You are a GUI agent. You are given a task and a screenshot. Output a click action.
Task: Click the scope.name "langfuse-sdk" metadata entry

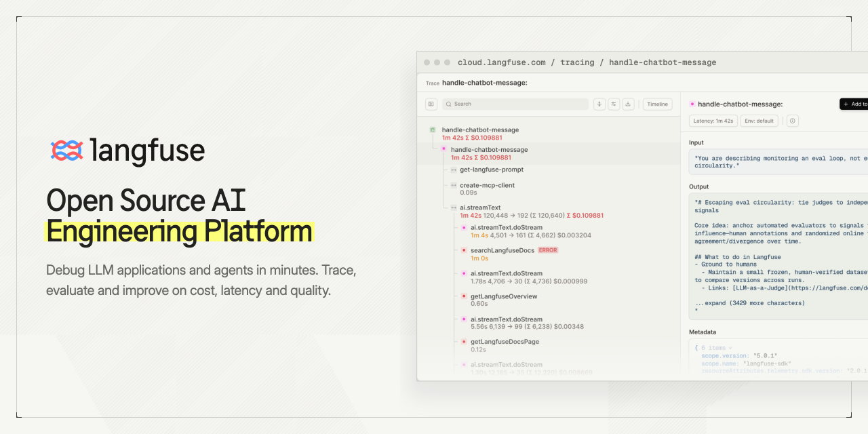(x=746, y=363)
